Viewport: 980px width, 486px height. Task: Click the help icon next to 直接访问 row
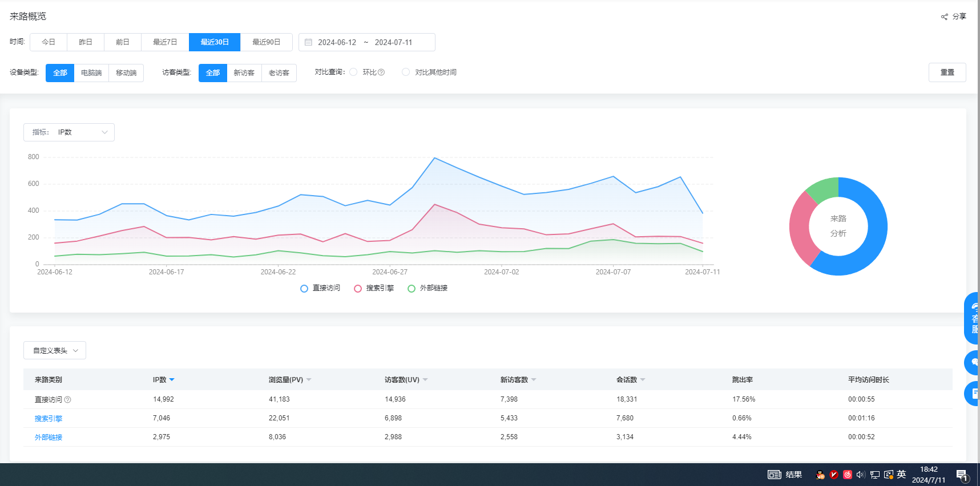(x=67, y=400)
